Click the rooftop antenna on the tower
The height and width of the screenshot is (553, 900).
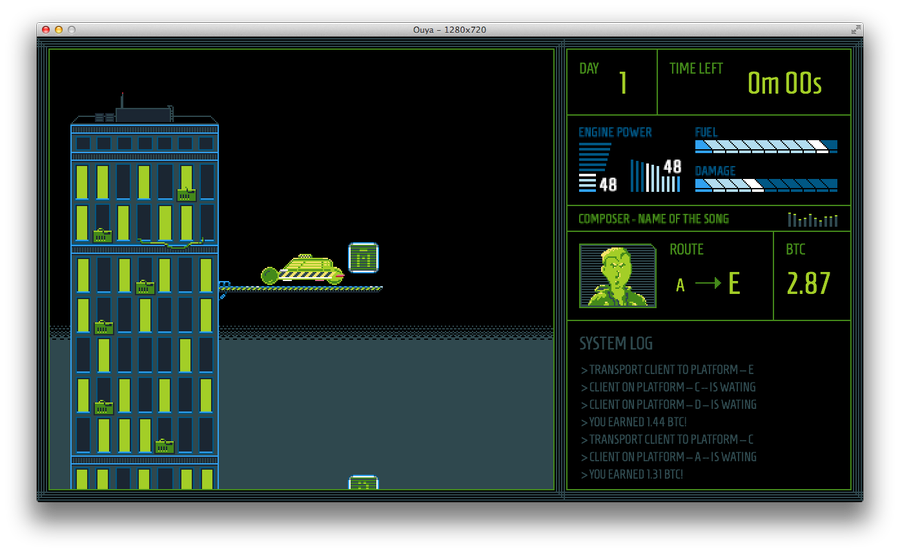(x=122, y=101)
